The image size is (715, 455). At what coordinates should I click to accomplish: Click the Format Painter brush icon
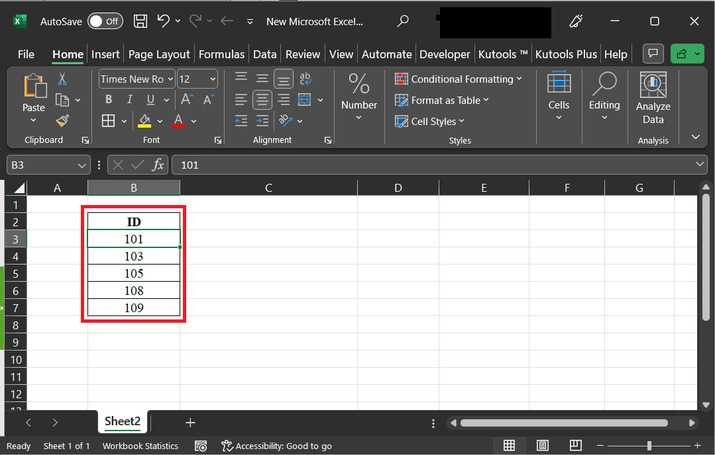click(62, 120)
